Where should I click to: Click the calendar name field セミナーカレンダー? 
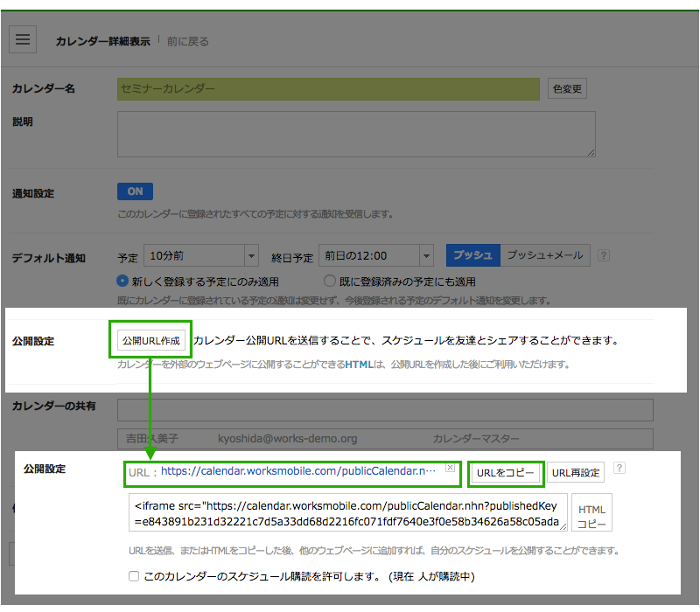[328, 88]
